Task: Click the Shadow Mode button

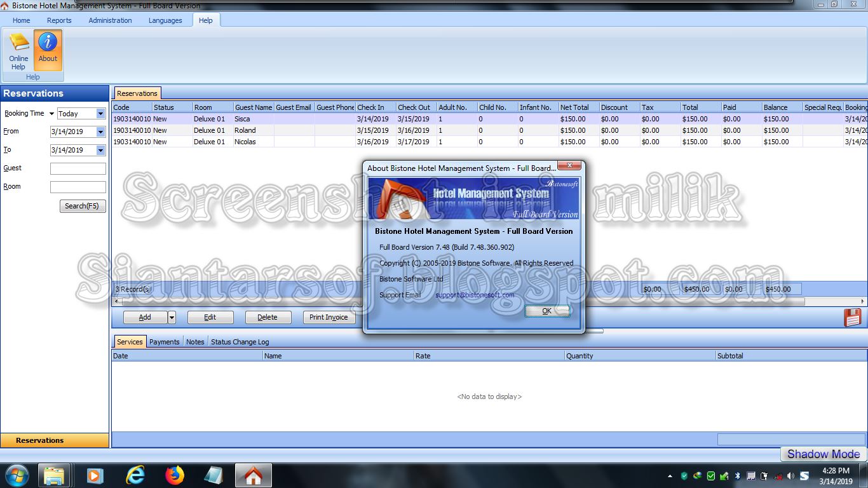Action: pos(824,454)
